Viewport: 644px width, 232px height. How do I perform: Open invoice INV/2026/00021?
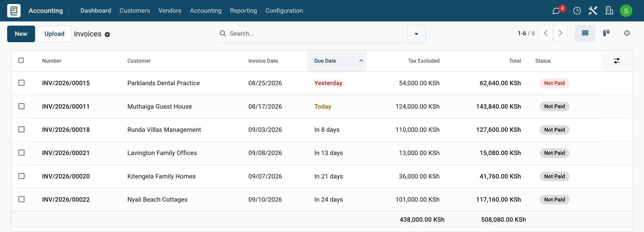point(66,153)
